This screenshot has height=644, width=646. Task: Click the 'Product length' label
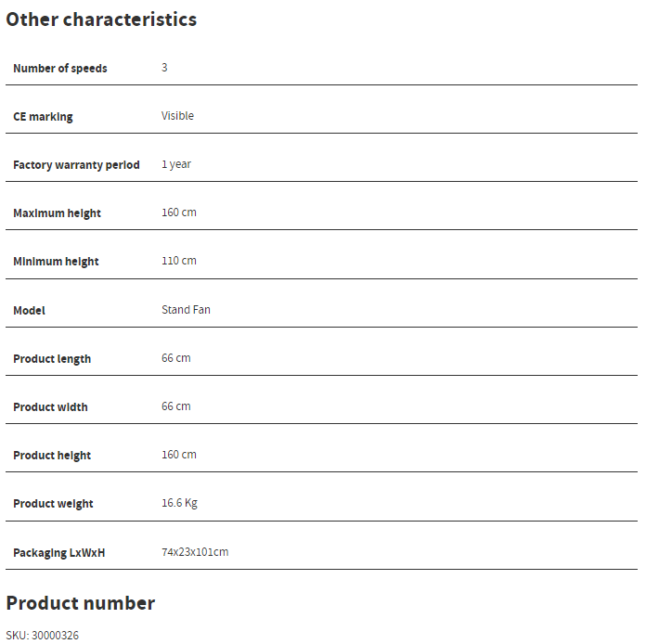coord(52,359)
